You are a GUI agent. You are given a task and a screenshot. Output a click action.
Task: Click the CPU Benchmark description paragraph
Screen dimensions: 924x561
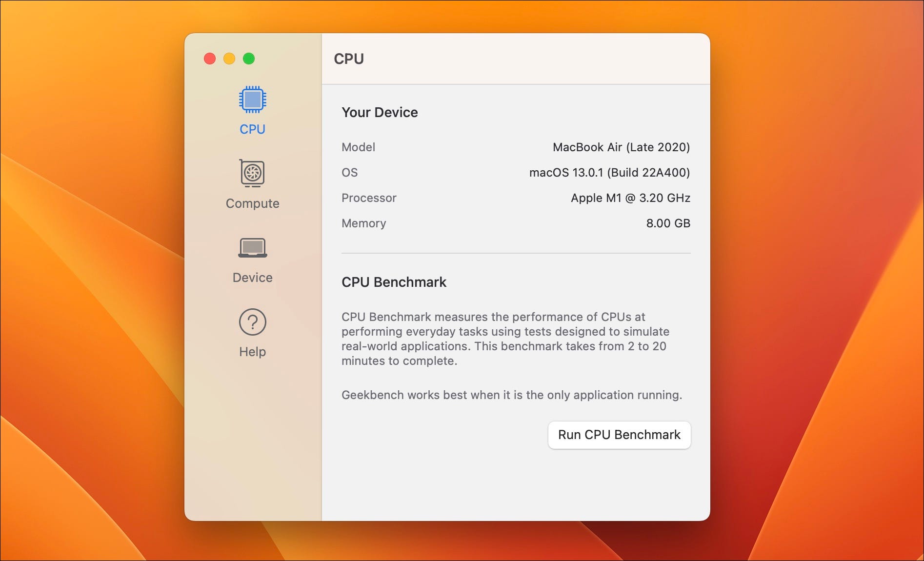coord(505,339)
